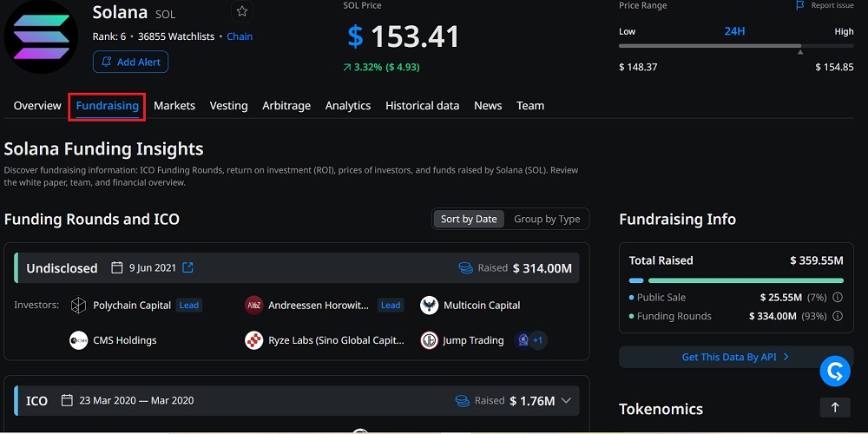The height and width of the screenshot is (434, 868).
Task: Click the Add Alert button
Action: [131, 62]
